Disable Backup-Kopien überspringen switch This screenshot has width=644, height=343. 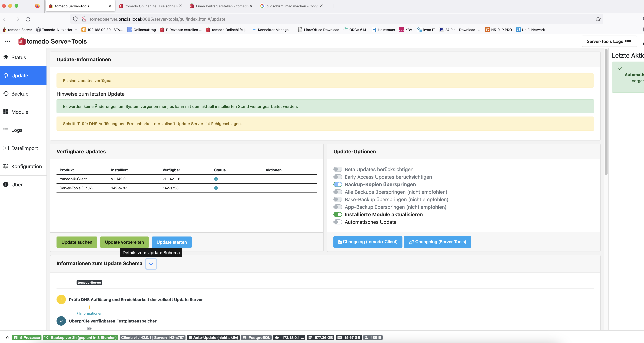pos(337,184)
